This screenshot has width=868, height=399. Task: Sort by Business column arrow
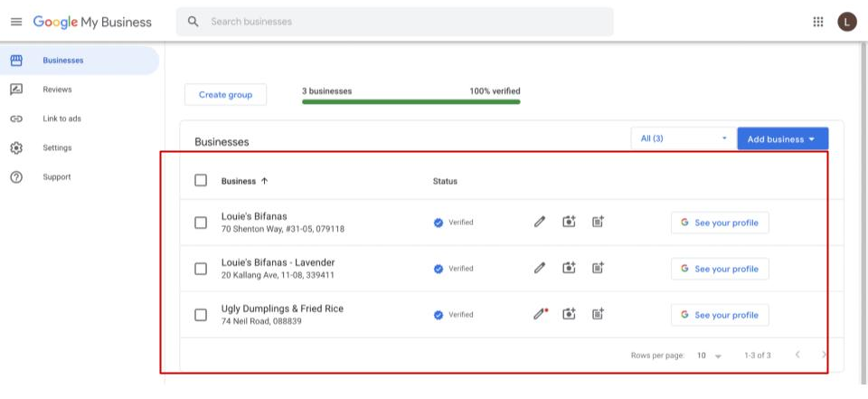click(264, 181)
